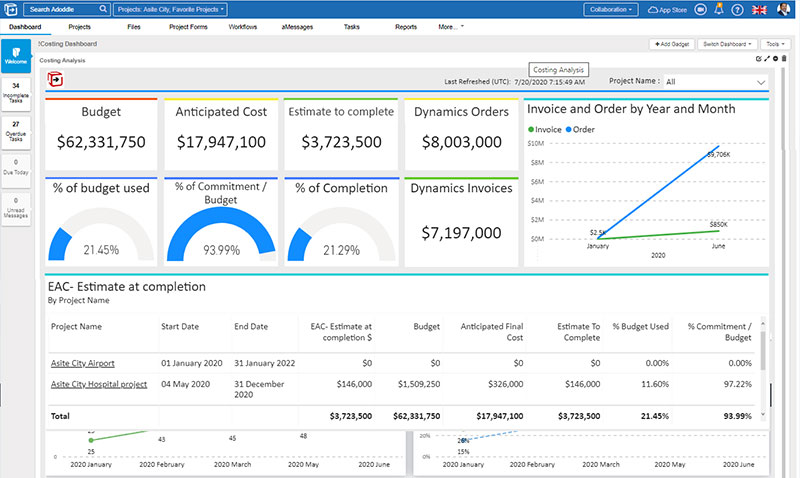Open the Collaboration dropdown
The height and width of the screenshot is (478, 800).
click(611, 9)
